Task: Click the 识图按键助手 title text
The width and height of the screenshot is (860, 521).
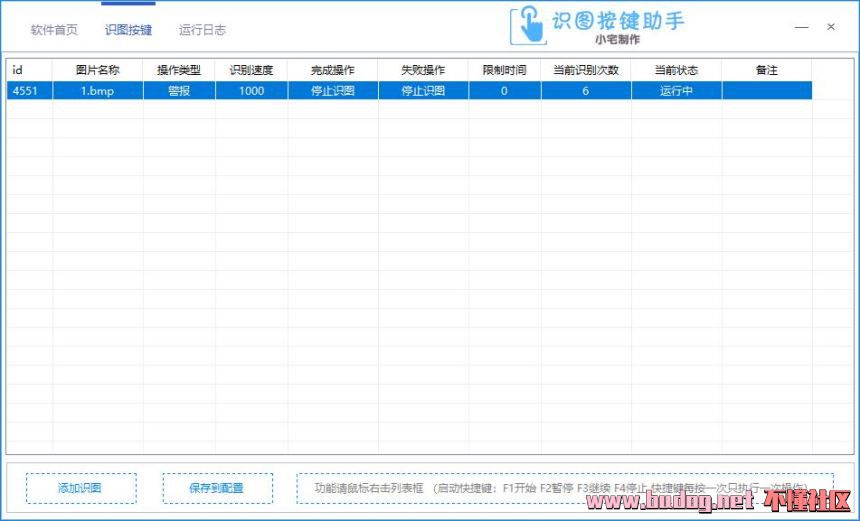Action: [x=618, y=21]
